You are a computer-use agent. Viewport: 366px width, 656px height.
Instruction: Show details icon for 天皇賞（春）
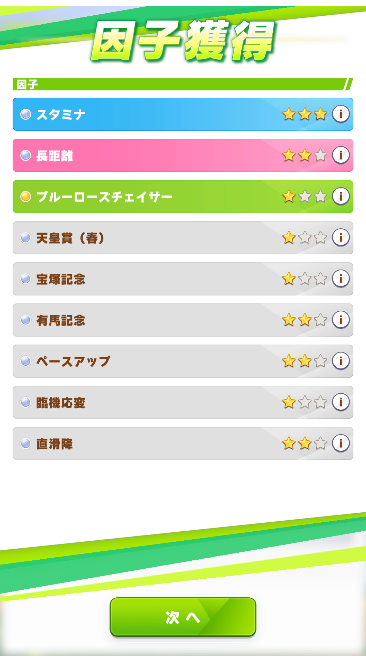(x=341, y=237)
